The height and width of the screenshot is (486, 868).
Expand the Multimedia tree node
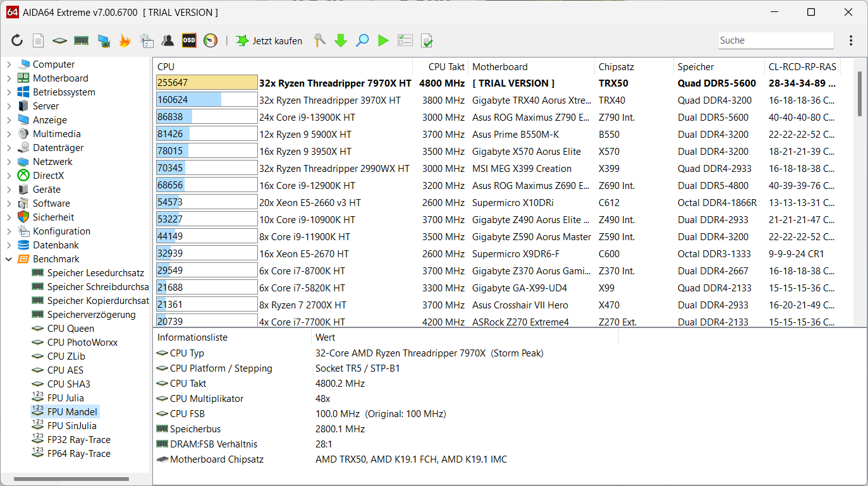click(x=9, y=134)
